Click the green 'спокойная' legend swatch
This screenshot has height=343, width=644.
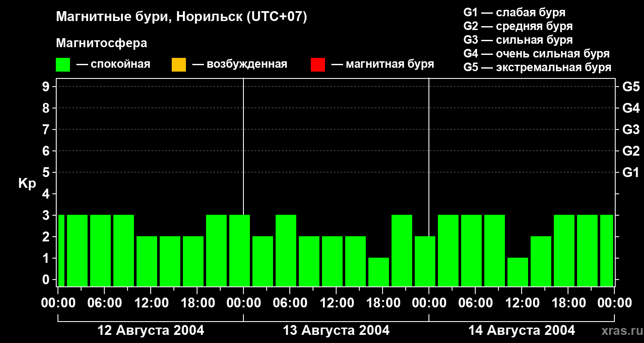tap(63, 65)
